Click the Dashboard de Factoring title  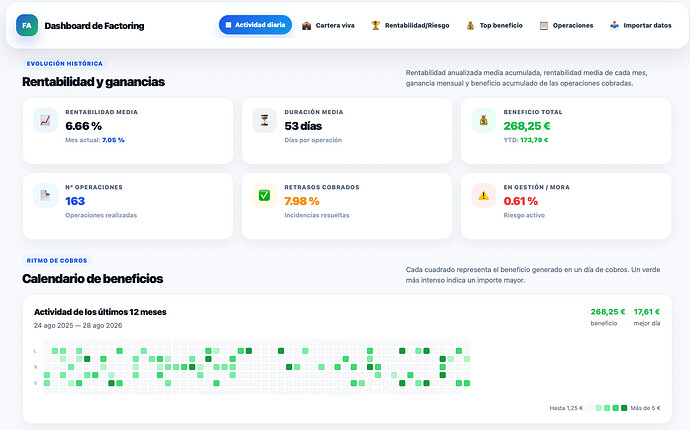tap(94, 26)
